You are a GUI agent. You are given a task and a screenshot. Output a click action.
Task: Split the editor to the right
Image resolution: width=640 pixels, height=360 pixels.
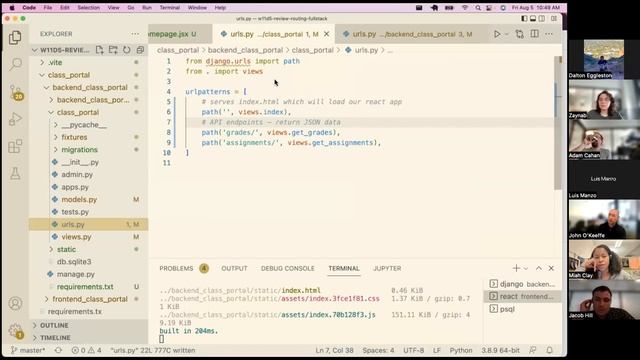click(x=534, y=34)
